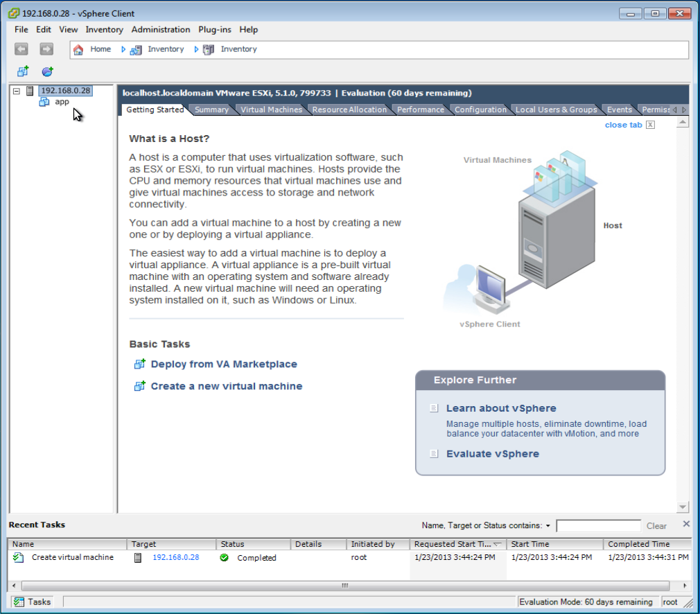Image resolution: width=700 pixels, height=614 pixels.
Task: Click task list scroll right arrow
Action: [685, 586]
